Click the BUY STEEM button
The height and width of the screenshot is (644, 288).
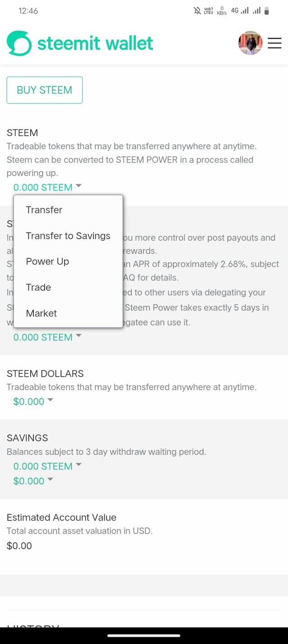45,90
